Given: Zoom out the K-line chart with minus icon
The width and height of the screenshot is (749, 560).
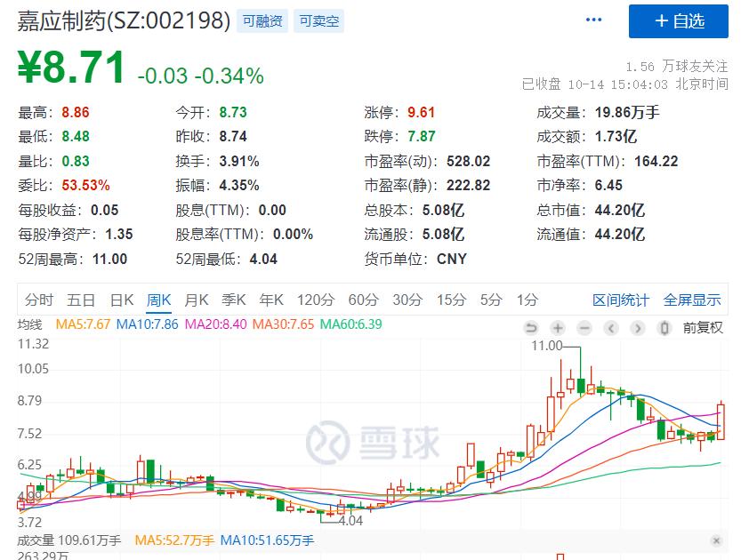Looking at the screenshot, I should pyautogui.click(x=584, y=328).
